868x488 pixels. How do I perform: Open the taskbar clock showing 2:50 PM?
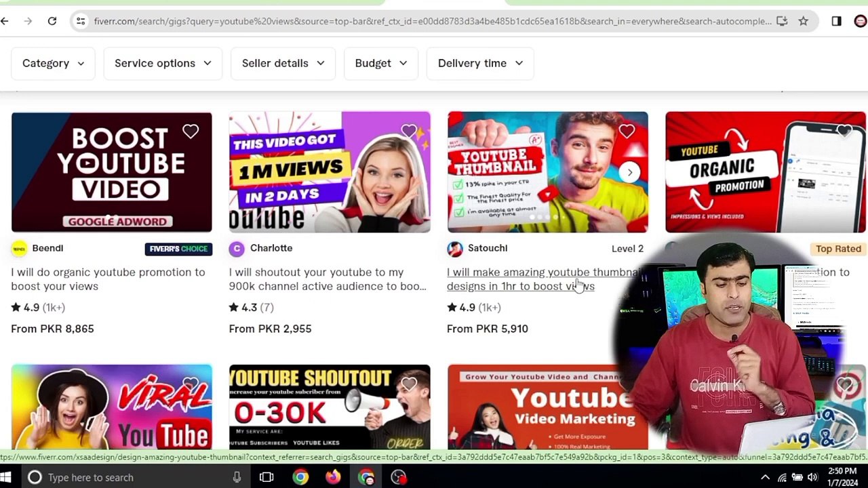tap(842, 477)
